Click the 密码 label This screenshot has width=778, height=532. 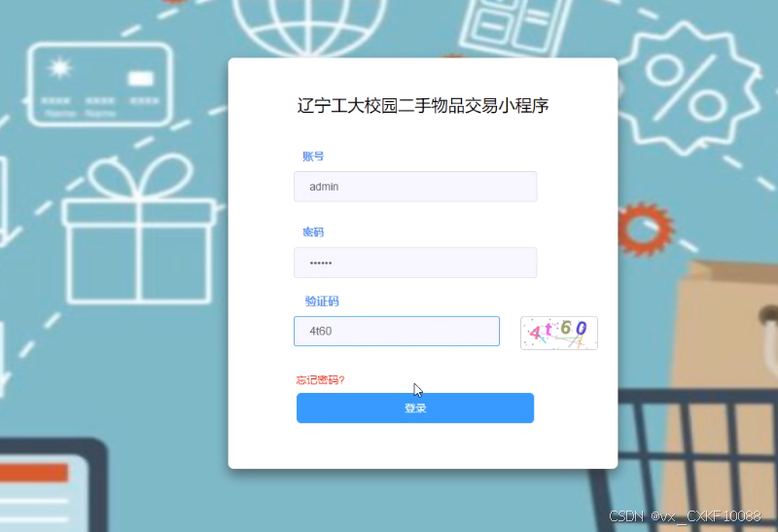tap(313, 232)
